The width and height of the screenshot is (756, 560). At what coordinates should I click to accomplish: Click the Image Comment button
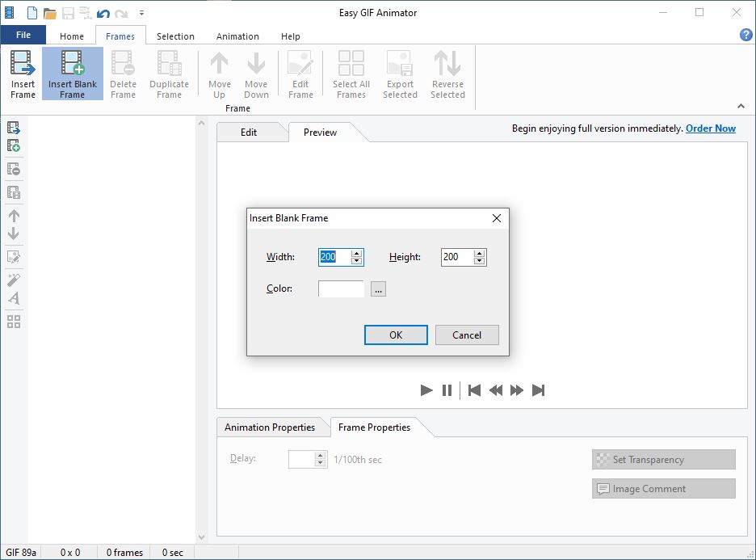pos(663,489)
